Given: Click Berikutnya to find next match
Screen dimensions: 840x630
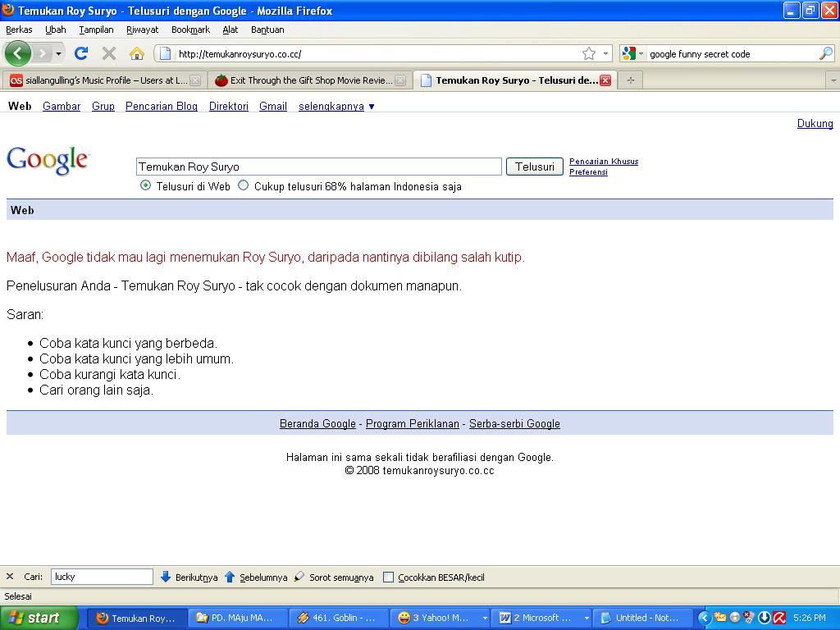Looking at the screenshot, I should (189, 577).
